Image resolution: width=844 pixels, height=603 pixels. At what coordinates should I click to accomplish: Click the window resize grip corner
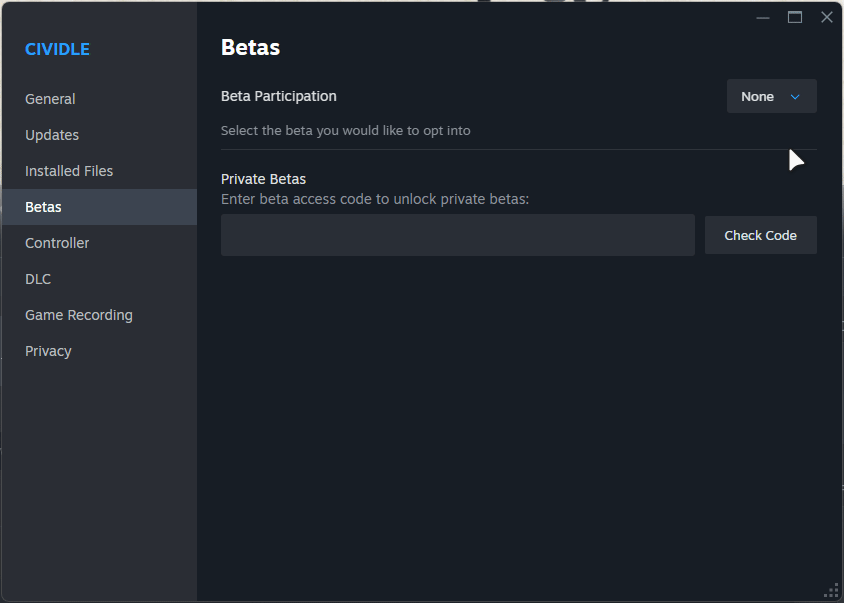click(832, 591)
